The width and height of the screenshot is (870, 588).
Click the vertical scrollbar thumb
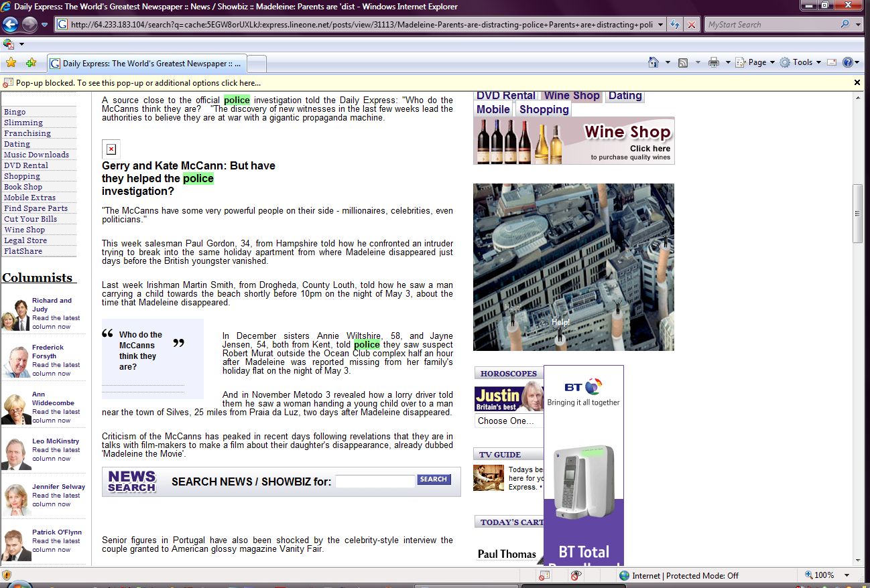tap(857, 213)
